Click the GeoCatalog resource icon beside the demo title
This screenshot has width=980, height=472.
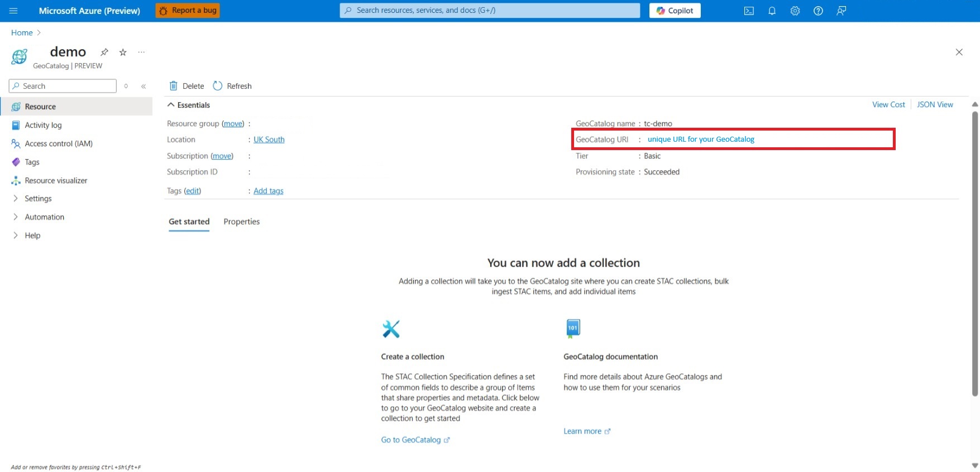[20, 56]
